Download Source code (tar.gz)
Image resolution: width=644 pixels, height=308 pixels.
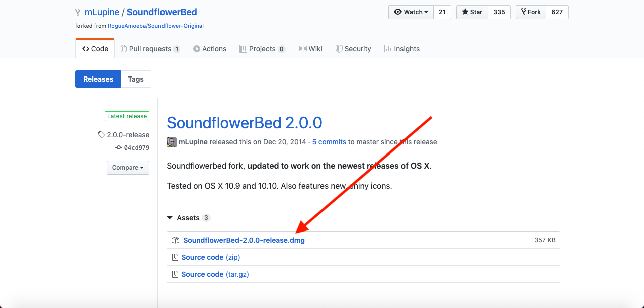click(x=215, y=274)
